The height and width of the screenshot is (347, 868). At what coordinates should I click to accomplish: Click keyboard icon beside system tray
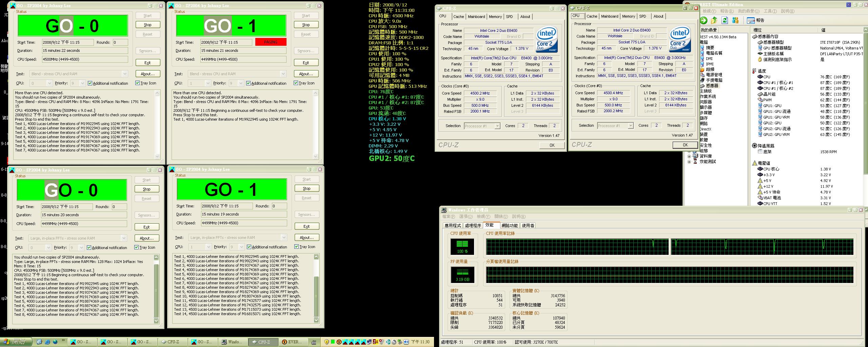[x=314, y=342]
